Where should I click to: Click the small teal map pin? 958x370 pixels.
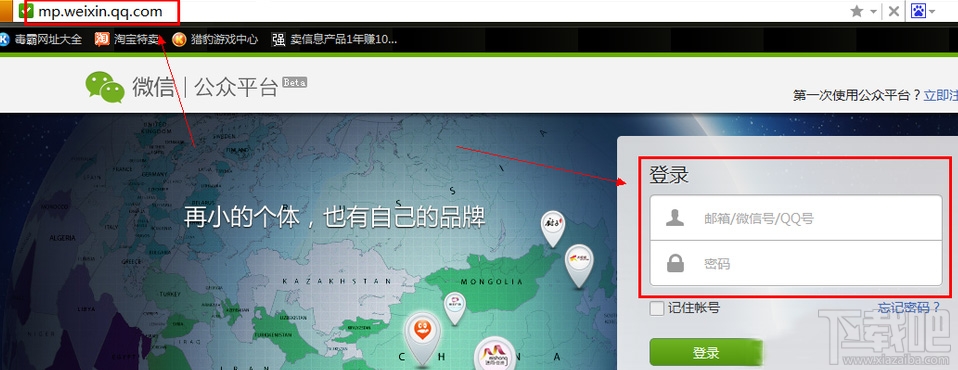click(454, 307)
